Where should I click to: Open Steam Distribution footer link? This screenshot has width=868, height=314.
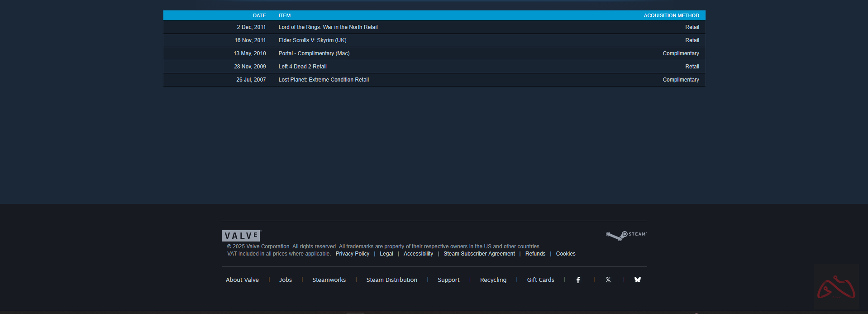coord(391,280)
